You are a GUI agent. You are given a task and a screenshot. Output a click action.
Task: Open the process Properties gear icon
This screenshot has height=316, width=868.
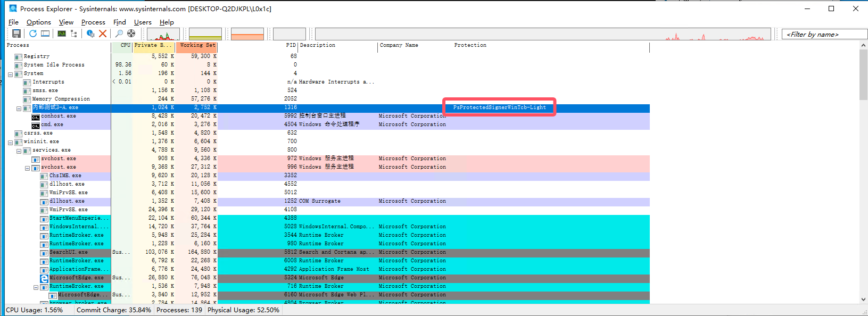[x=90, y=34]
